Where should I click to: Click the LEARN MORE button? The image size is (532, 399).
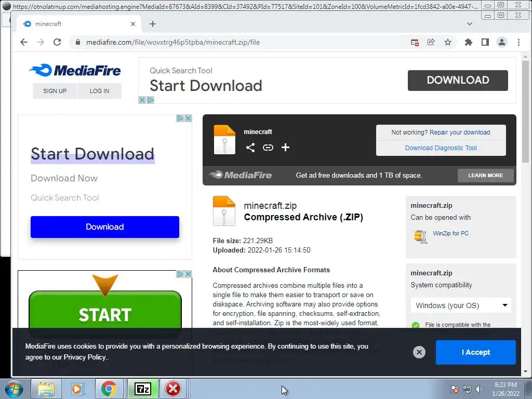point(486,176)
